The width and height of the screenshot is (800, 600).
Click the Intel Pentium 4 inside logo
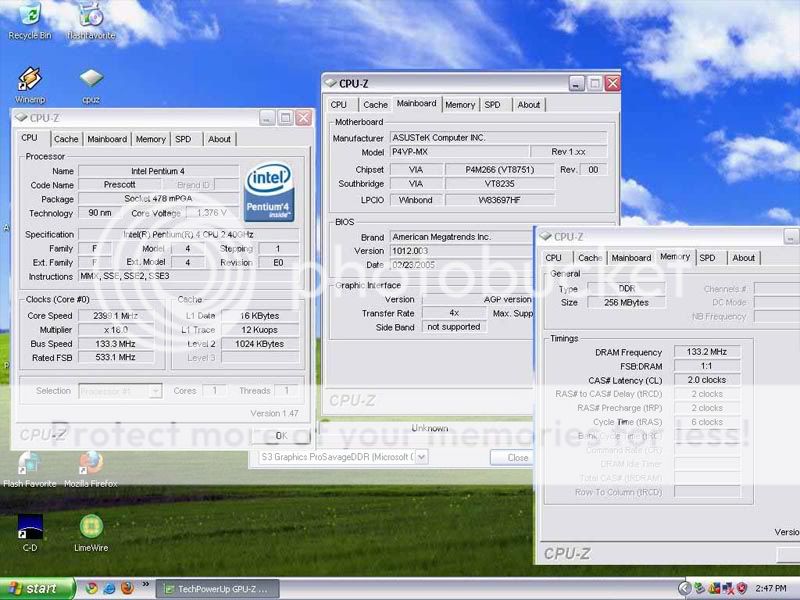(269, 192)
